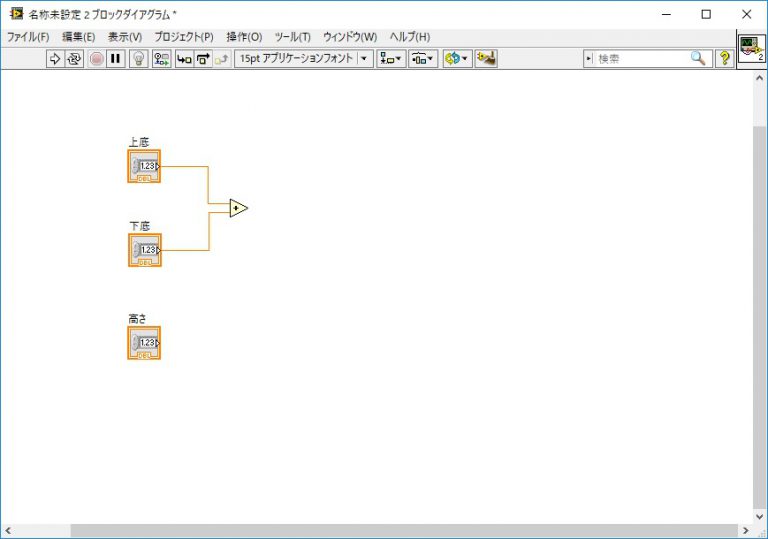Toggle Retain Wire Values button
This screenshot has height=539, width=768.
(x=161, y=58)
